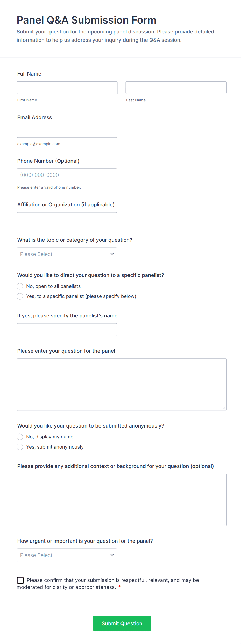
Task: Select "Yes, to a specific panelist" option
Action: click(20, 296)
